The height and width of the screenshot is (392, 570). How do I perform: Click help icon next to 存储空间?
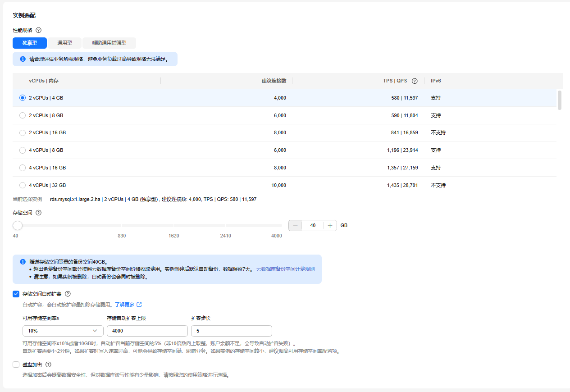click(x=38, y=213)
